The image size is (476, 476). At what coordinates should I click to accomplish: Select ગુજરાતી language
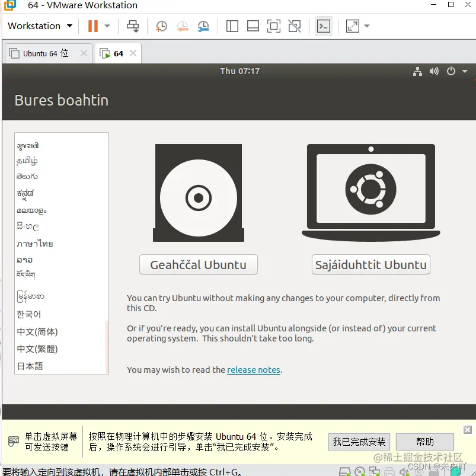(28, 146)
